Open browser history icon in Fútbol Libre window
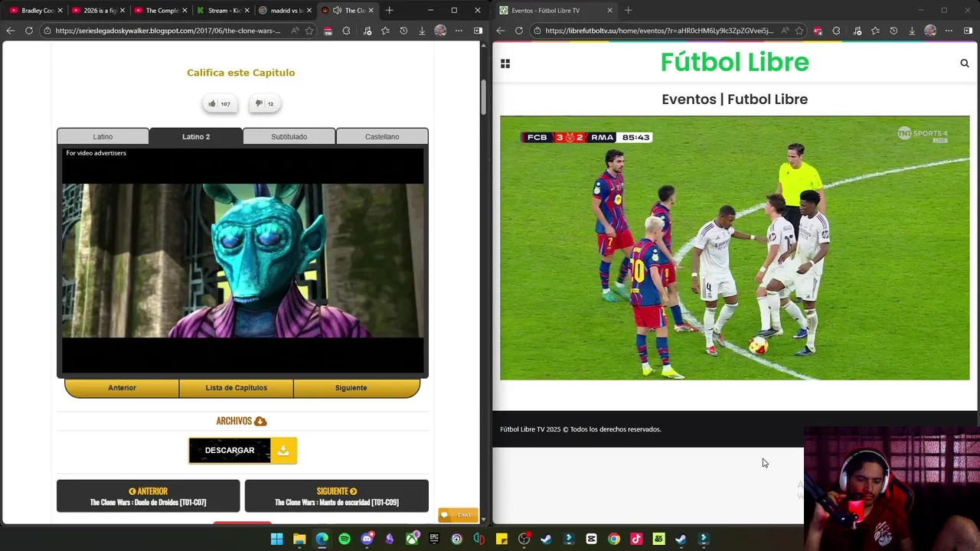 (893, 31)
